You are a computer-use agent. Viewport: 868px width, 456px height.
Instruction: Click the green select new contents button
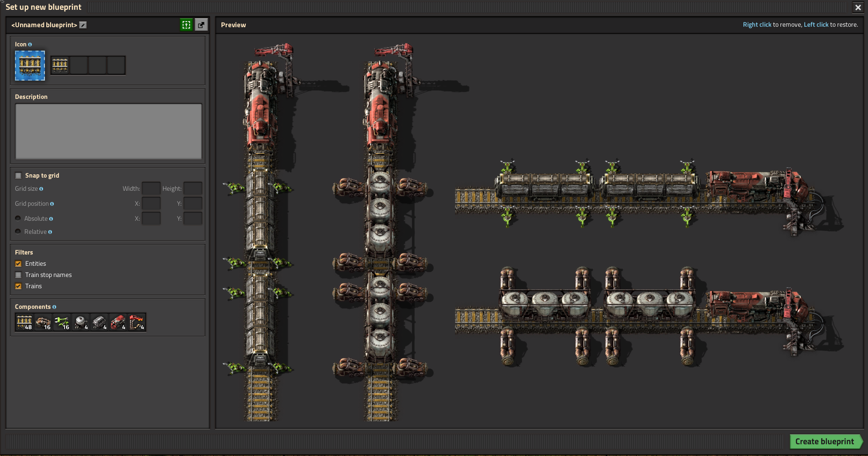coord(186,25)
